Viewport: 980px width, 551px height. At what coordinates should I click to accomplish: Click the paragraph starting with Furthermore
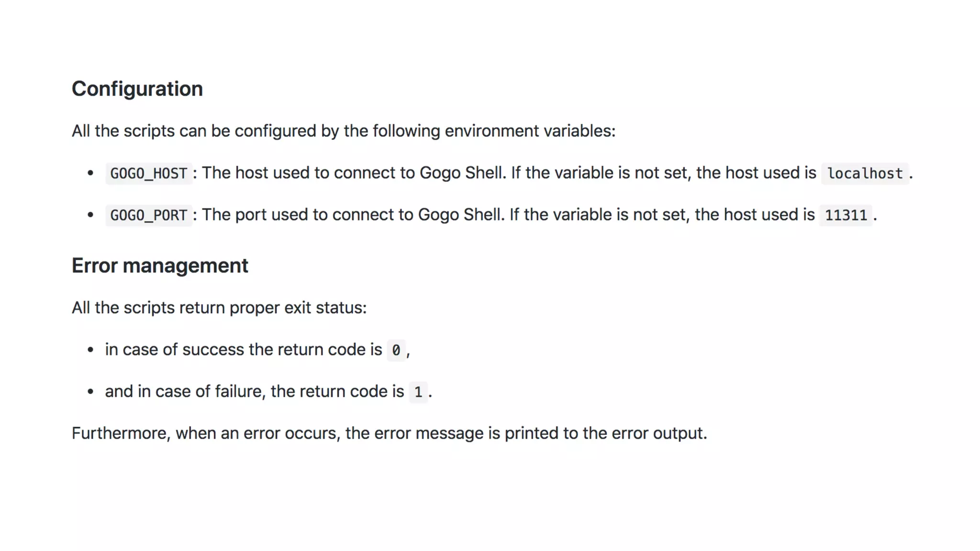click(x=389, y=433)
